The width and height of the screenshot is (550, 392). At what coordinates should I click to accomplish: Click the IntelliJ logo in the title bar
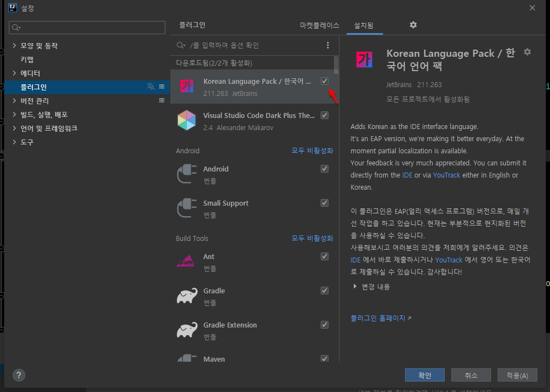(13, 8)
